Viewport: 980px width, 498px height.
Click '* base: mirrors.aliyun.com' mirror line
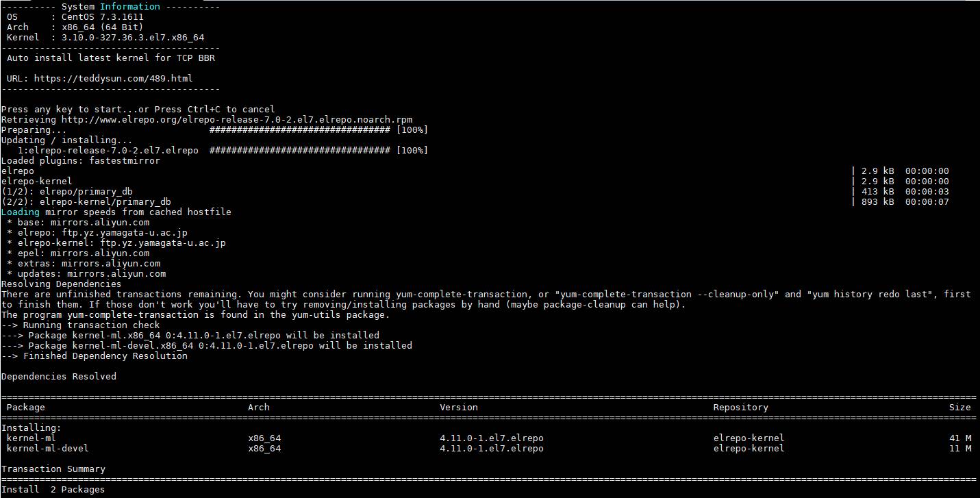point(78,223)
